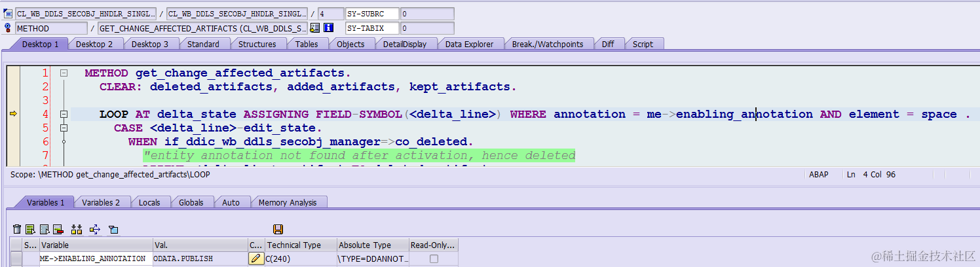The width and height of the screenshot is (980, 267).
Task: Open the Data Explorer tab
Action: click(470, 44)
